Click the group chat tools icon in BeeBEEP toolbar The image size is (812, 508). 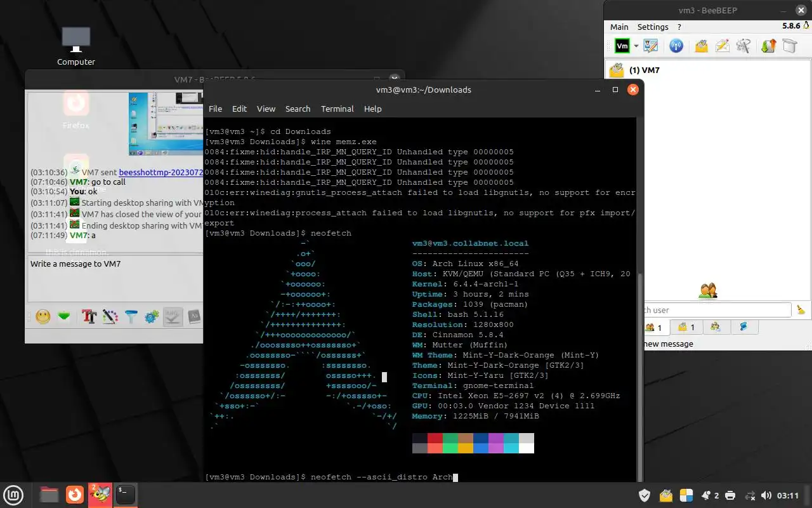click(743, 46)
